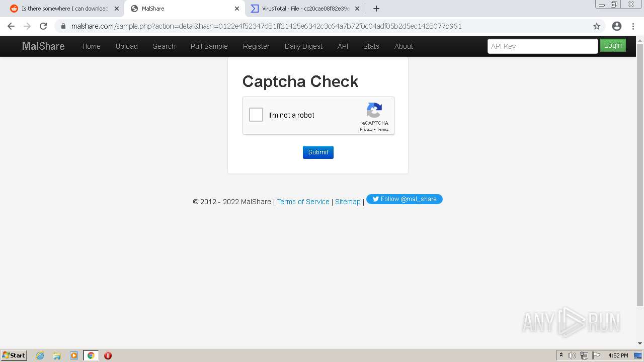Click Follow @mal_share Twitter button

point(405,199)
